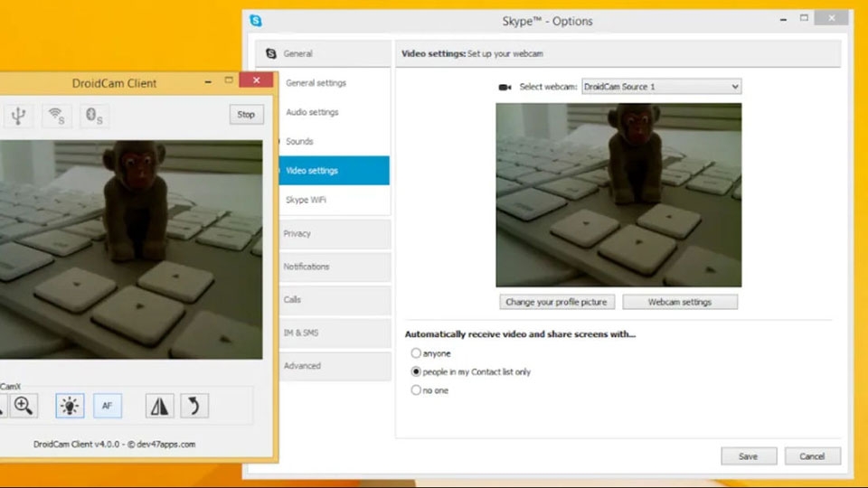Maximize the DroidCam Client window
Screen dimensions: 868x488
(x=229, y=80)
